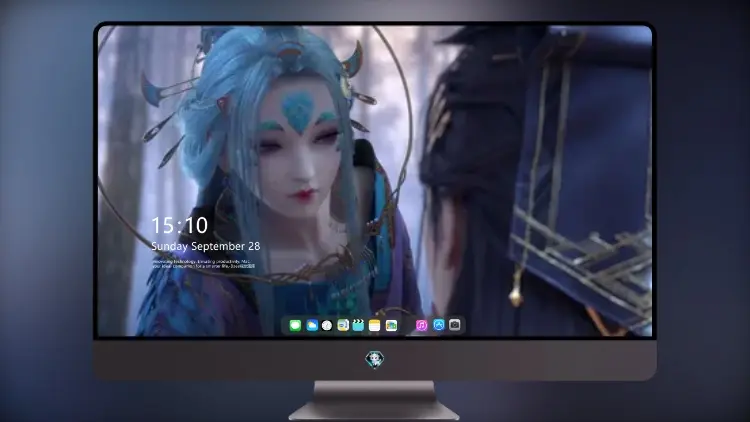Click the Sunday September 28 date text
This screenshot has height=422, width=750.
206,246
